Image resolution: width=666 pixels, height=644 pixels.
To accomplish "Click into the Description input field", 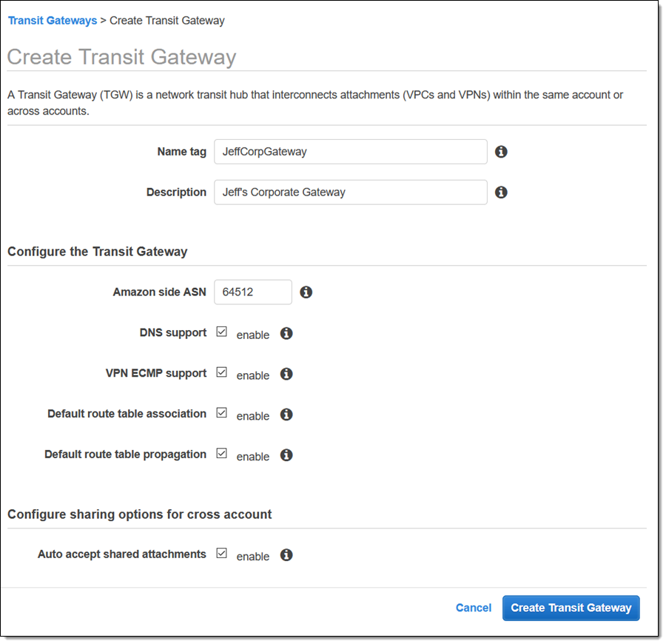I will (x=350, y=192).
